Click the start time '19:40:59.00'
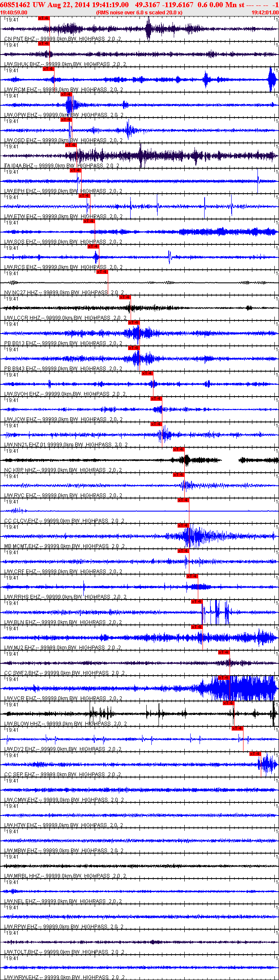The height and width of the screenshot is (980, 279). [x=14, y=13]
